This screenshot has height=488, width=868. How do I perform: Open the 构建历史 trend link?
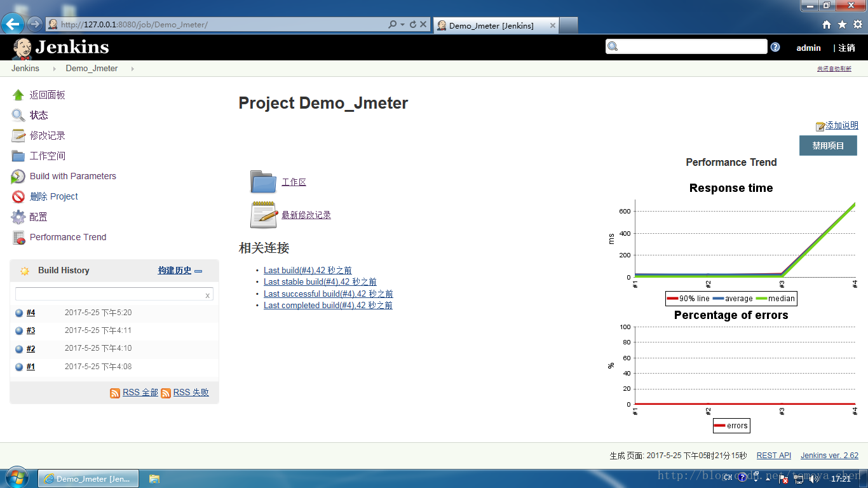(x=175, y=271)
